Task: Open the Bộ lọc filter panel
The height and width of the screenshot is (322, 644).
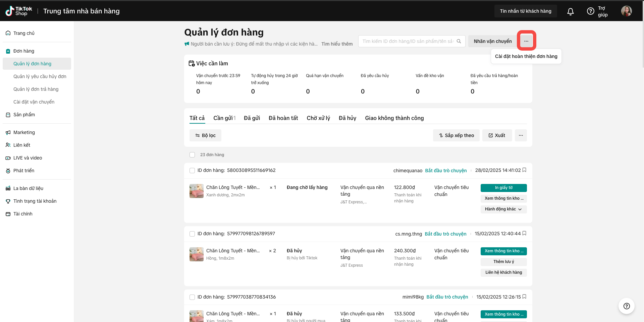Action: pos(205,135)
